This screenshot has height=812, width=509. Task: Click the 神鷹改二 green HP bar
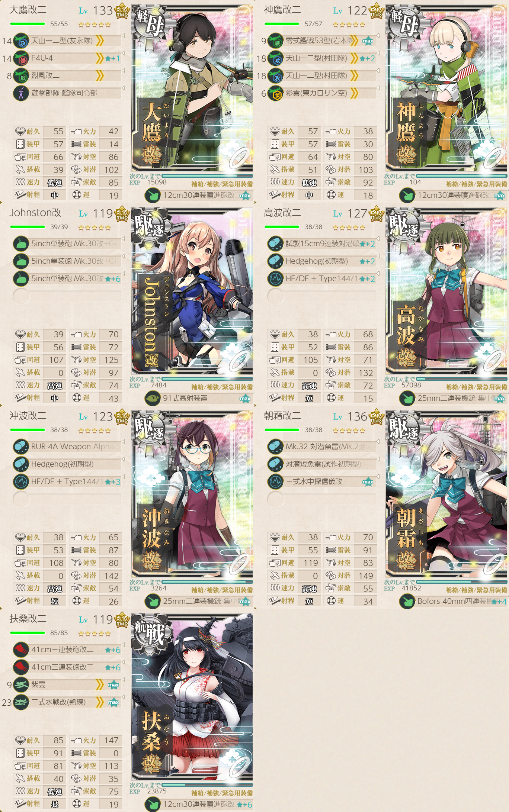(282, 24)
